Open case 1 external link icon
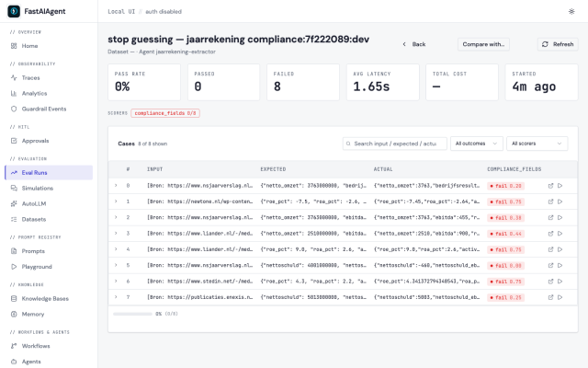 [x=550, y=201]
